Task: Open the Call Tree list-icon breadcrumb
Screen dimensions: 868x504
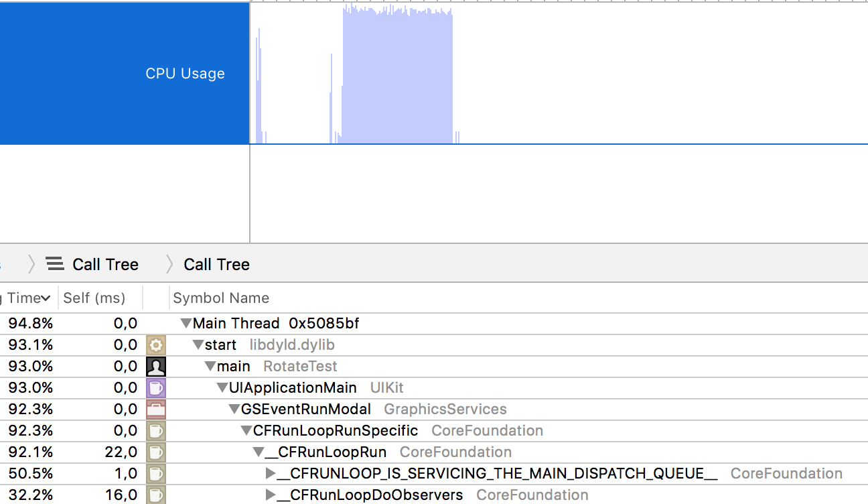Action: (92, 264)
